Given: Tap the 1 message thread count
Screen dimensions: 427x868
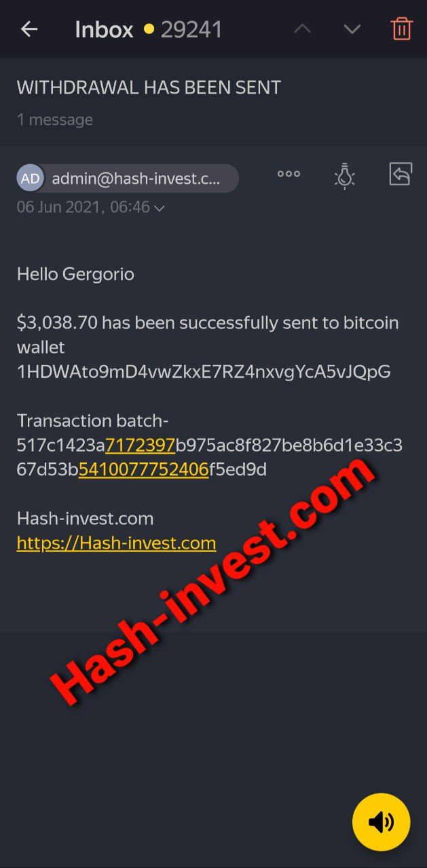Looking at the screenshot, I should click(55, 120).
